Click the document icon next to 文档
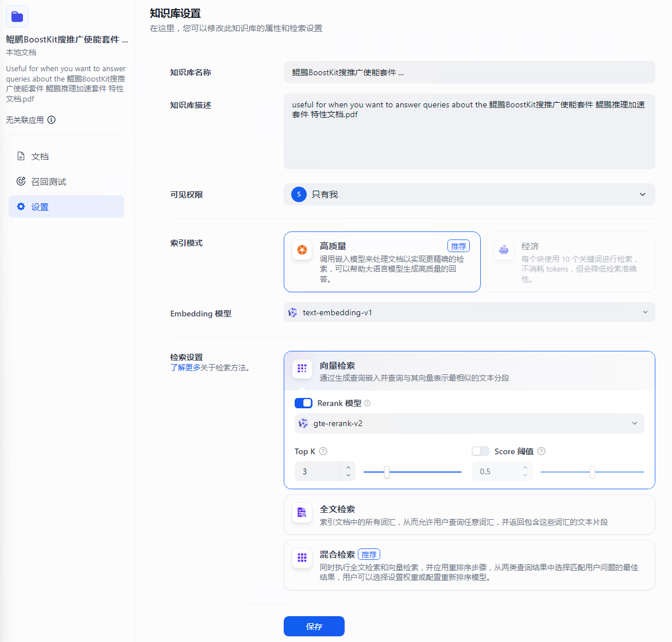 pos(21,156)
